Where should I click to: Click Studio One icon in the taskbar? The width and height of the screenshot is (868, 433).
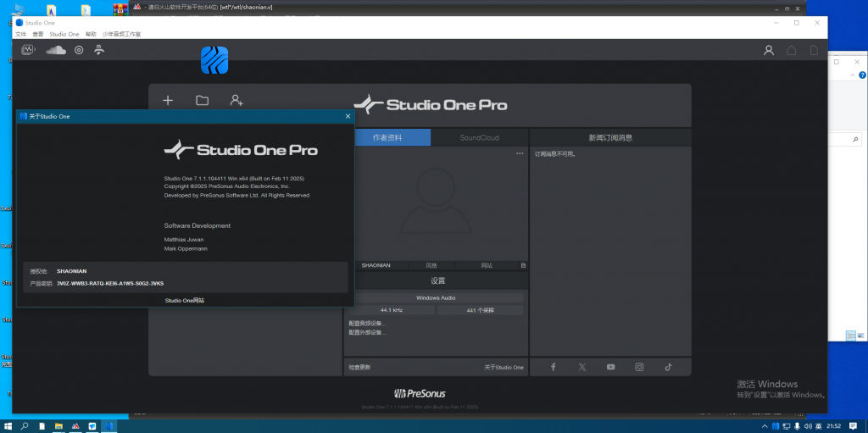(x=109, y=426)
